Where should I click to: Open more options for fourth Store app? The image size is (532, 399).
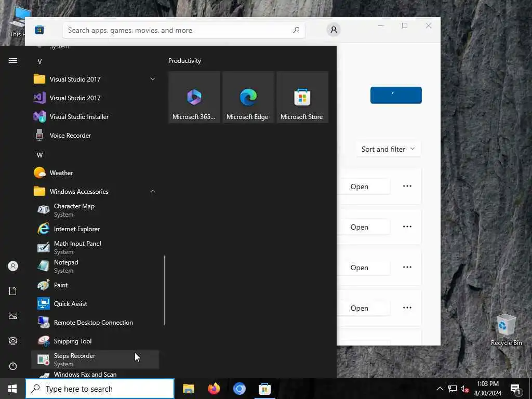407,308
